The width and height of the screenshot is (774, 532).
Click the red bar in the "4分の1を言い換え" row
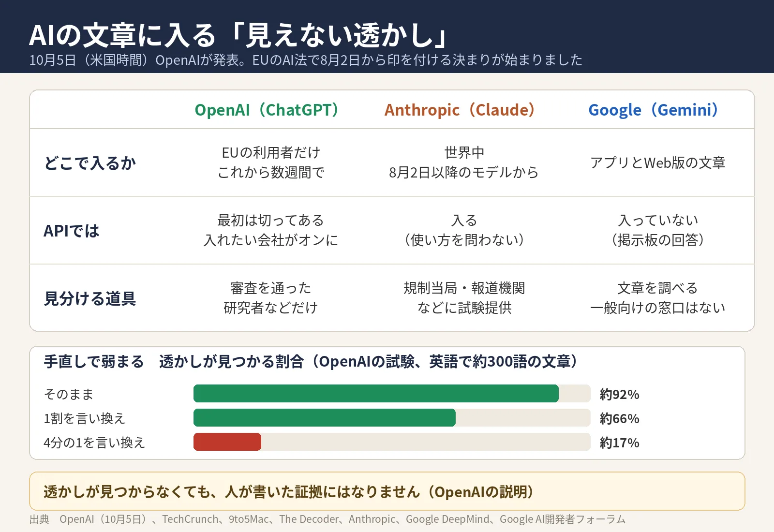227,442
